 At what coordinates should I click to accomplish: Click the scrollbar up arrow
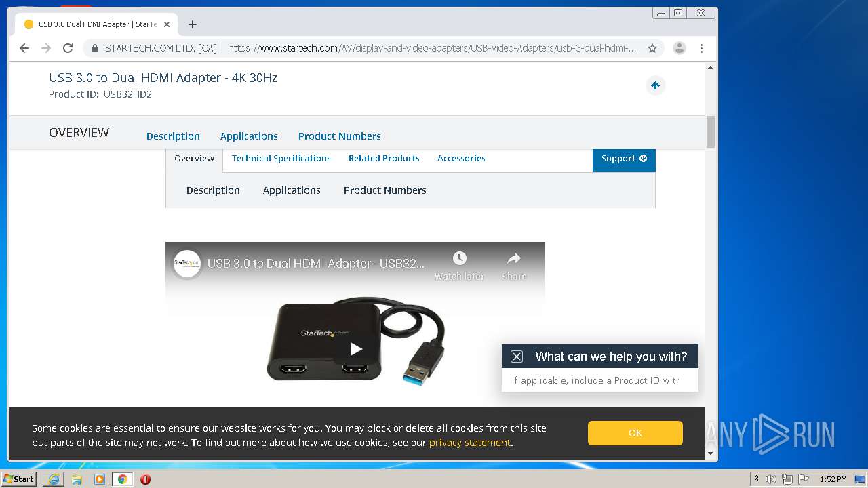click(711, 68)
